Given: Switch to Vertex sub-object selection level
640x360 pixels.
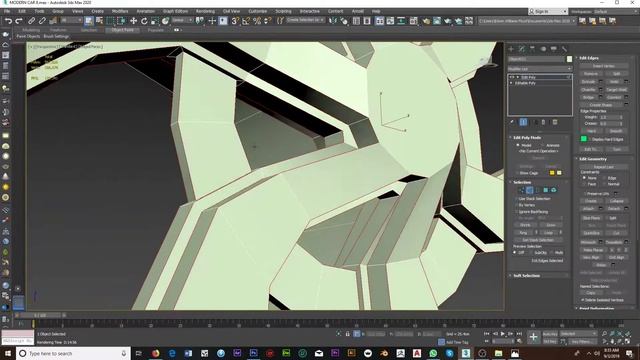Looking at the screenshot, I should click(x=521, y=190).
